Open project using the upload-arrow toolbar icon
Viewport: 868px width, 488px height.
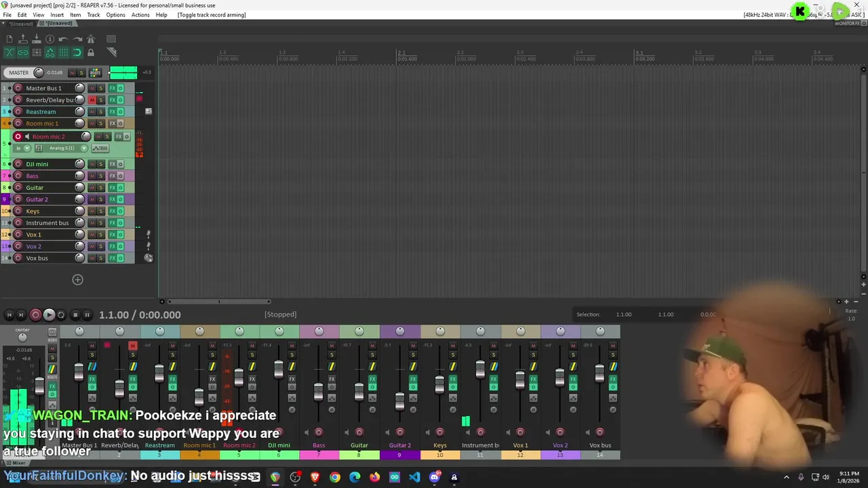(x=23, y=39)
